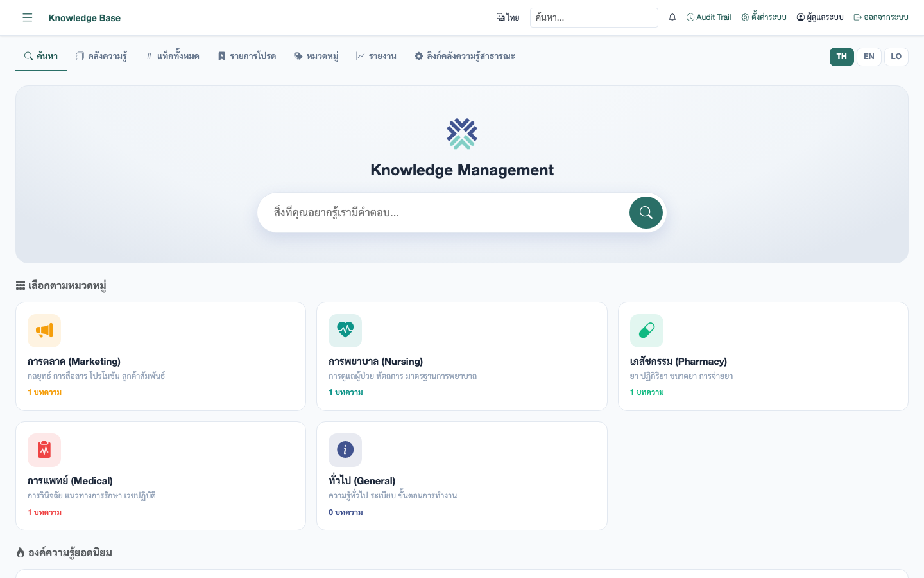This screenshot has width=924, height=578.
Task: Switch language to LO
Action: click(896, 57)
